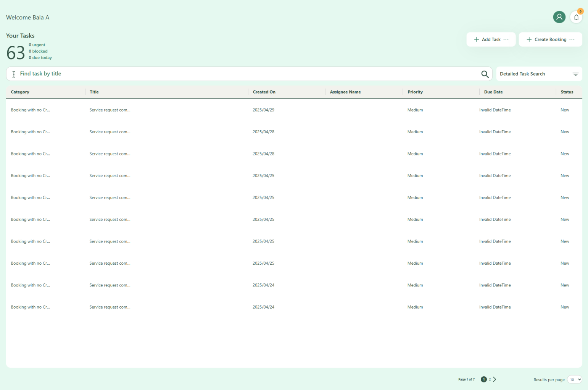Expand the Results per page dropdown
Viewport: 588px width, 390px height.
tap(574, 379)
